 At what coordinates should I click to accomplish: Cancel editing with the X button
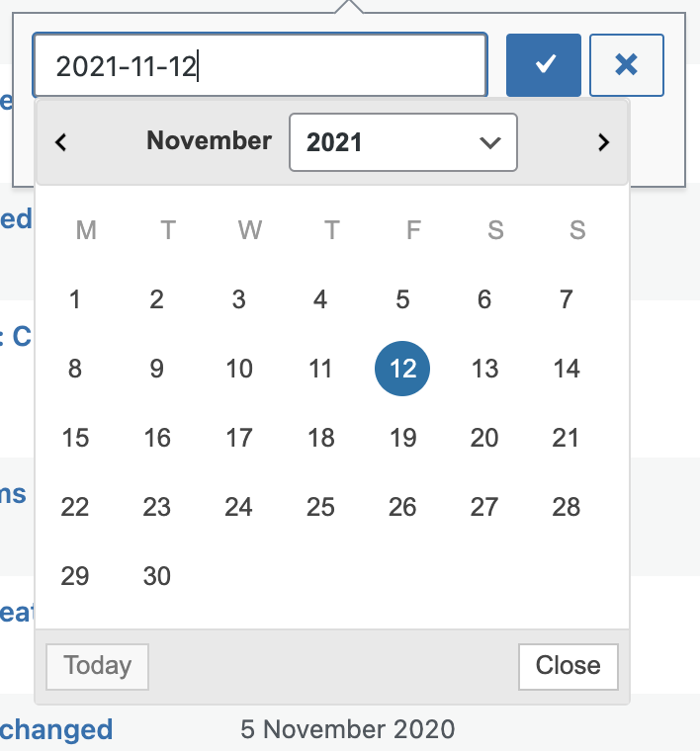tap(626, 65)
